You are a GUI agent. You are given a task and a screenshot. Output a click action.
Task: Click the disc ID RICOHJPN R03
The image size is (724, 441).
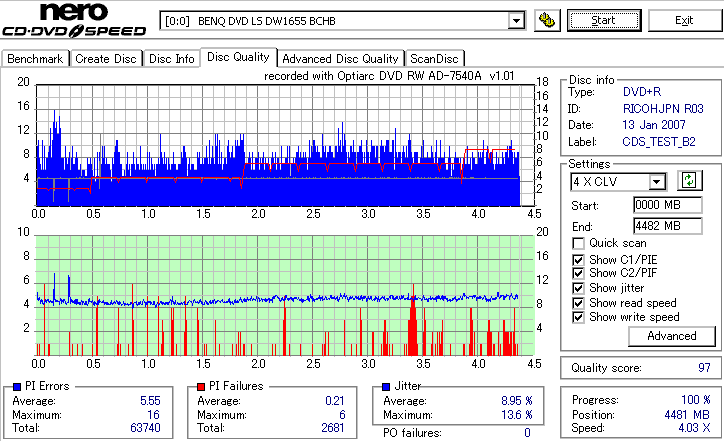pyautogui.click(x=663, y=109)
